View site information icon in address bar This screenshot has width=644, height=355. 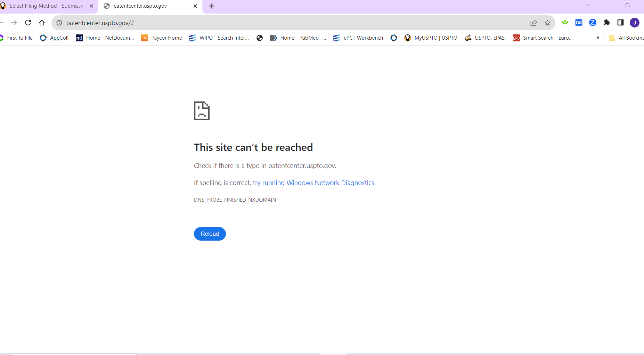[x=59, y=23]
